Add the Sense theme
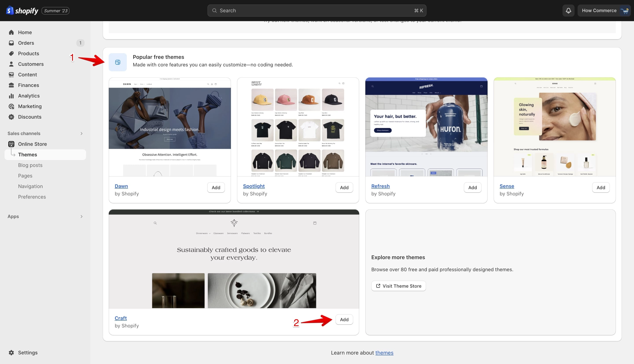634x364 pixels. [601, 188]
